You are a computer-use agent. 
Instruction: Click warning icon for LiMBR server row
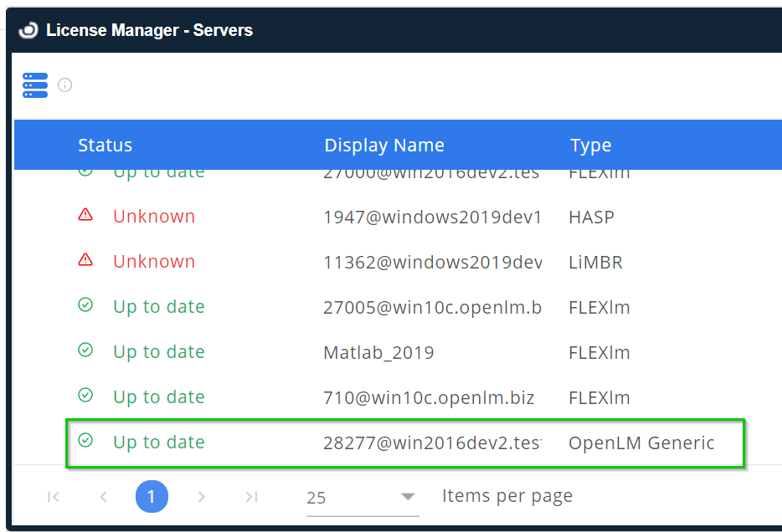[x=85, y=261]
